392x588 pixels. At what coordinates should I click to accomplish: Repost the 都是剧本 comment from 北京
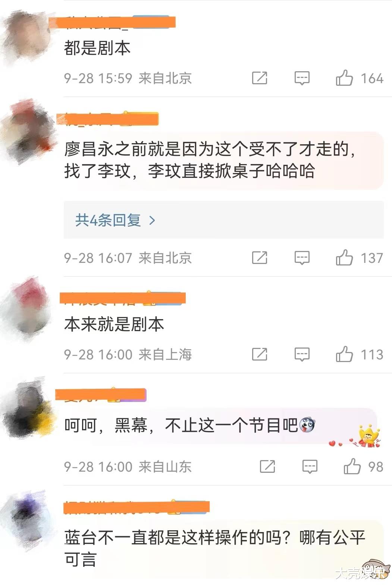point(260,78)
